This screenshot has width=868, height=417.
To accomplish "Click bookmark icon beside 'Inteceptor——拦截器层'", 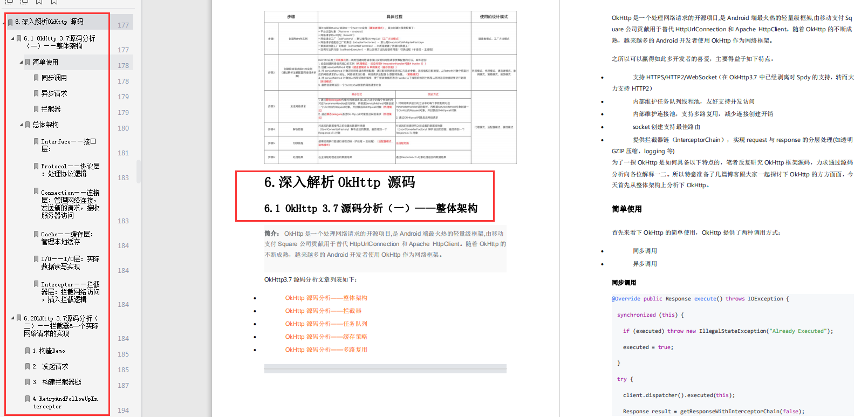I will point(36,284).
